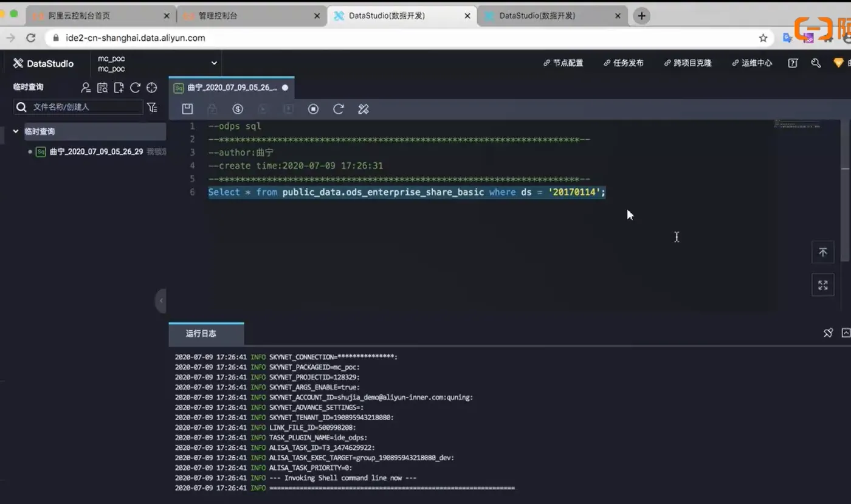Maximize the log panel
Viewport: 851px width, 504px height.
846,333
